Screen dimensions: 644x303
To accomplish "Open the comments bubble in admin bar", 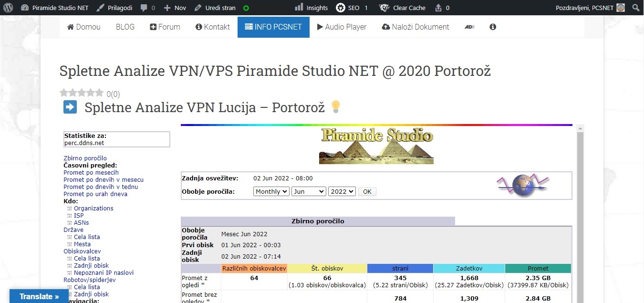I will pyautogui.click(x=147, y=8).
